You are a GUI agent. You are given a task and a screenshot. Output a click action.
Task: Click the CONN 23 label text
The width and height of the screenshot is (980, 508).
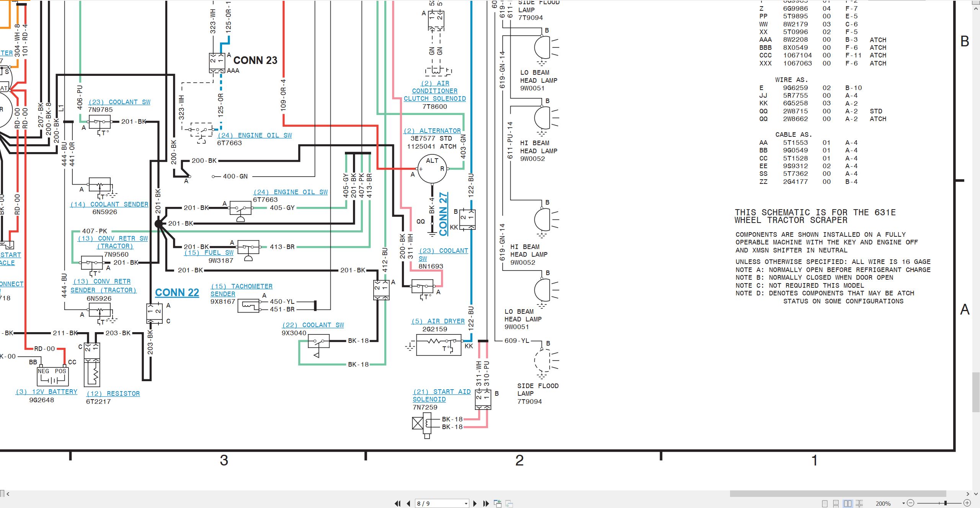(x=255, y=61)
